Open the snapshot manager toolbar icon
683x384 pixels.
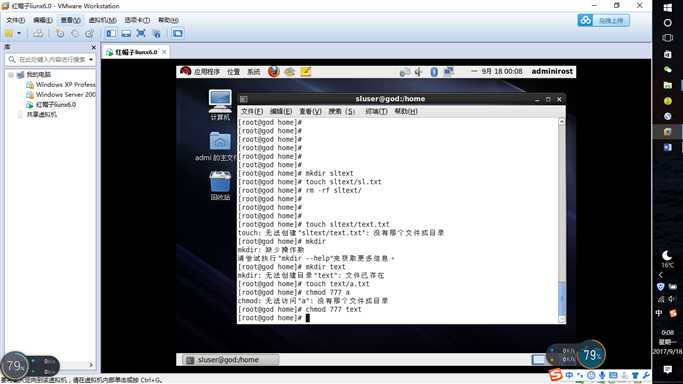(x=89, y=34)
